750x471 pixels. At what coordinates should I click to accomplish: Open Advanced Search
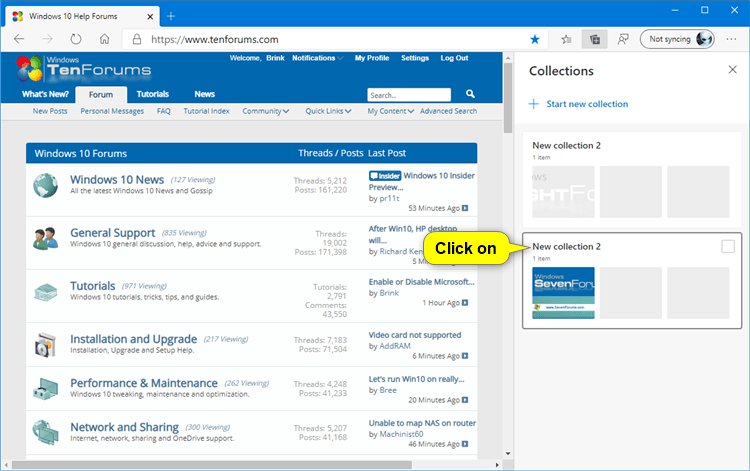click(x=448, y=111)
